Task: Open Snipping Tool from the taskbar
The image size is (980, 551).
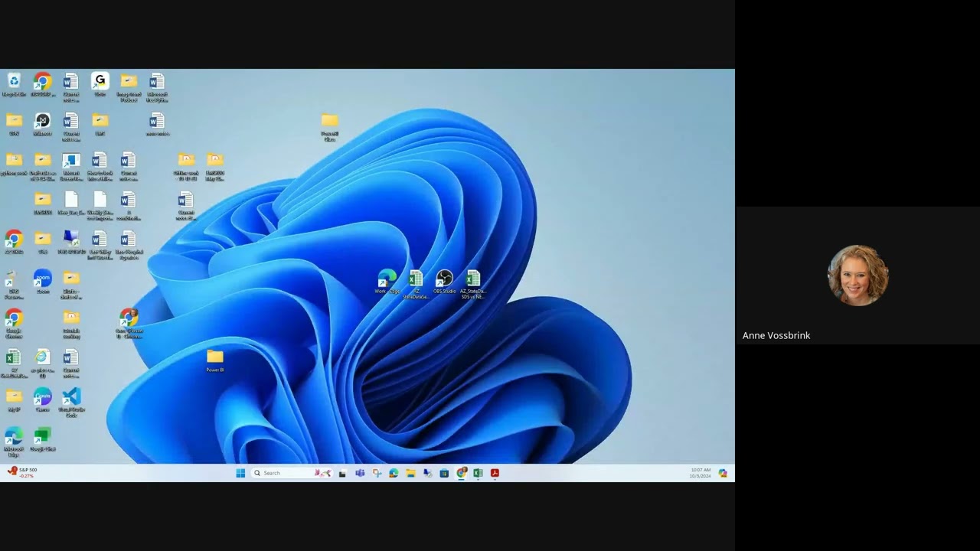Action: tap(377, 473)
